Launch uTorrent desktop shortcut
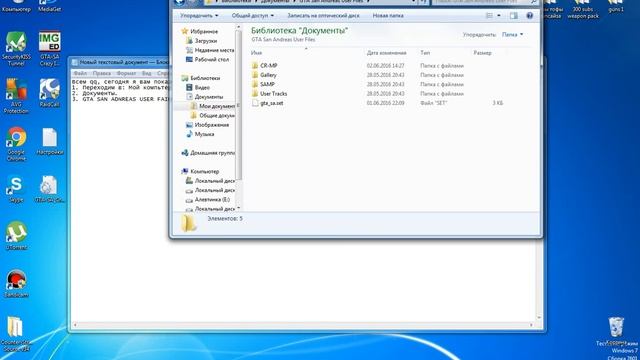This screenshot has width=640, height=360. 16,236
